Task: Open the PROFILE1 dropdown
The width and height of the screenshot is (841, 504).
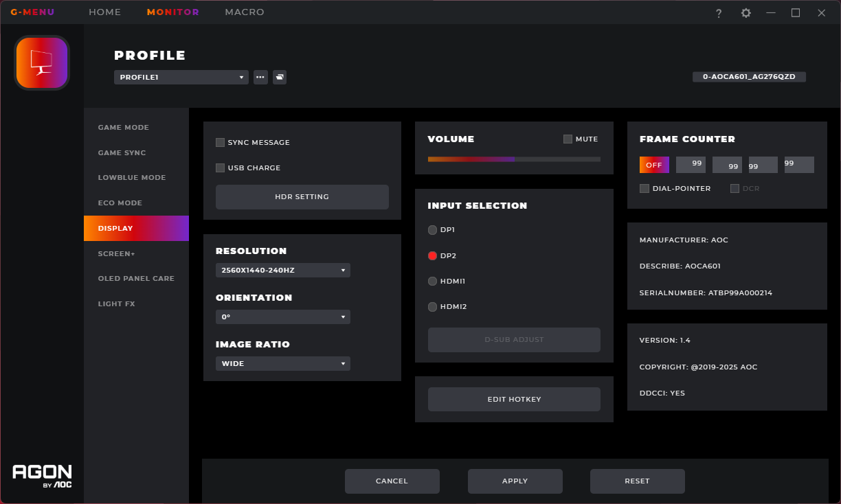Action: pyautogui.click(x=181, y=78)
